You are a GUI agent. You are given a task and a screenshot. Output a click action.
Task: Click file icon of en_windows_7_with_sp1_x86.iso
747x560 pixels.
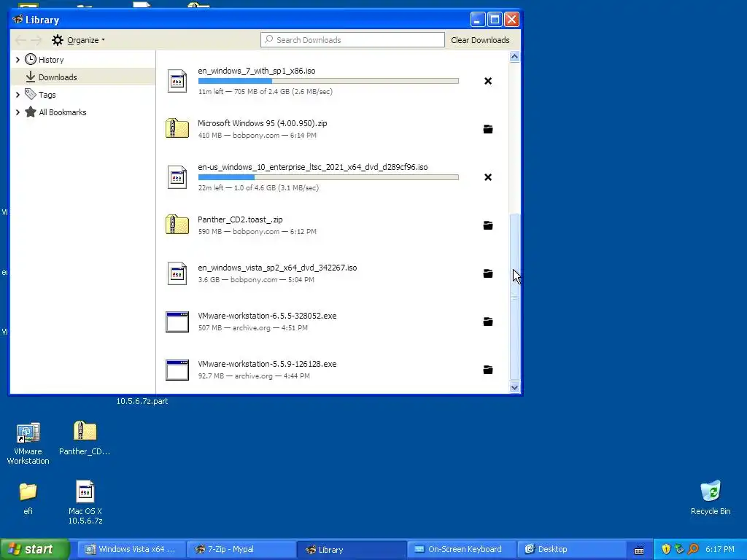coord(177,81)
